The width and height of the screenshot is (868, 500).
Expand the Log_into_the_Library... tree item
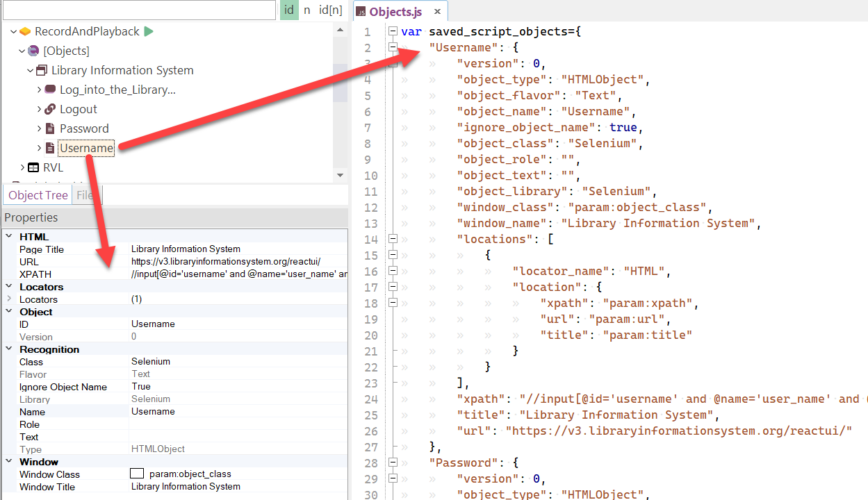click(39, 90)
